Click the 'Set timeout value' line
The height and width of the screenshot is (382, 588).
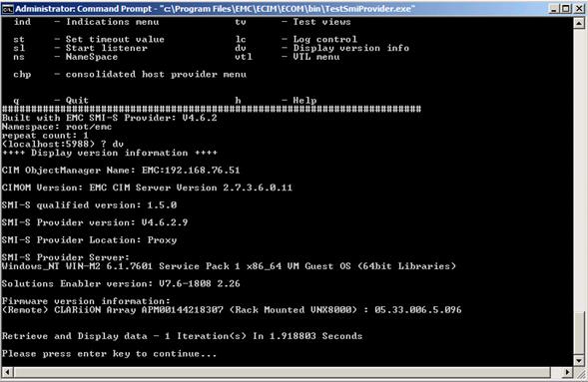(89, 39)
